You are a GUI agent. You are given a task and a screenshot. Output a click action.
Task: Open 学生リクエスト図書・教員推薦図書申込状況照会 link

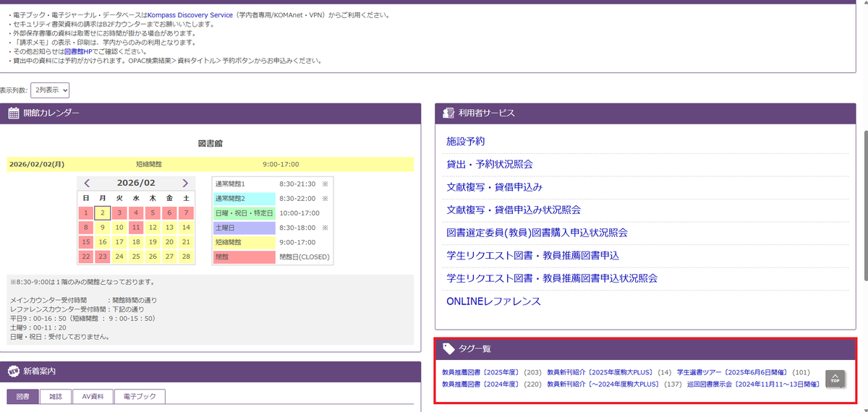coord(552,278)
